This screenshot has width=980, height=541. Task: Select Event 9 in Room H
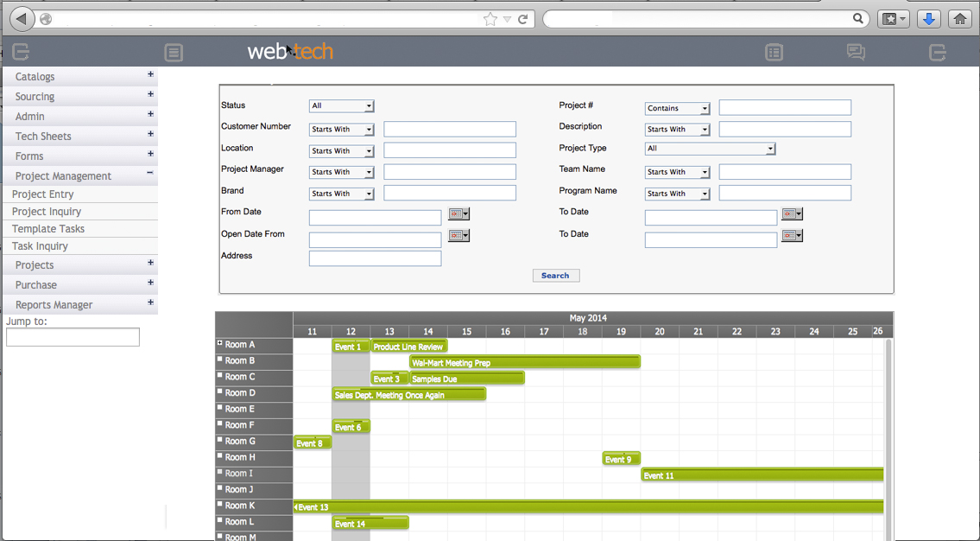[622, 459]
